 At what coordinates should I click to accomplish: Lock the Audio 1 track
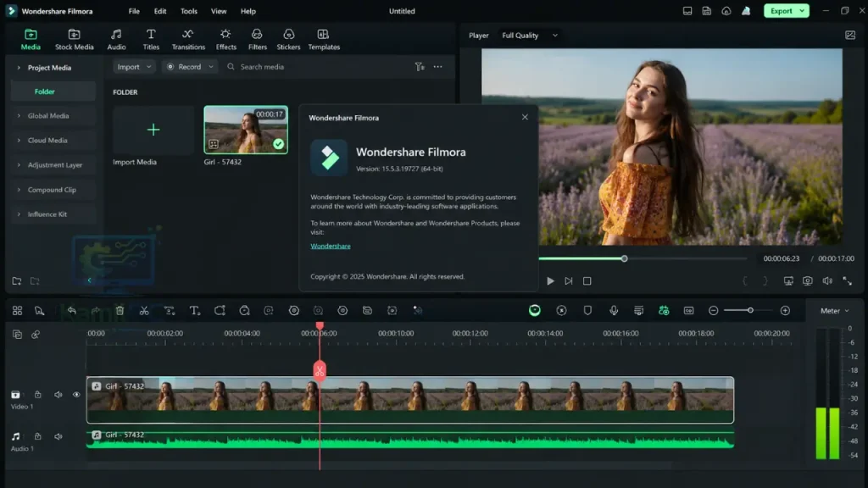[37, 436]
